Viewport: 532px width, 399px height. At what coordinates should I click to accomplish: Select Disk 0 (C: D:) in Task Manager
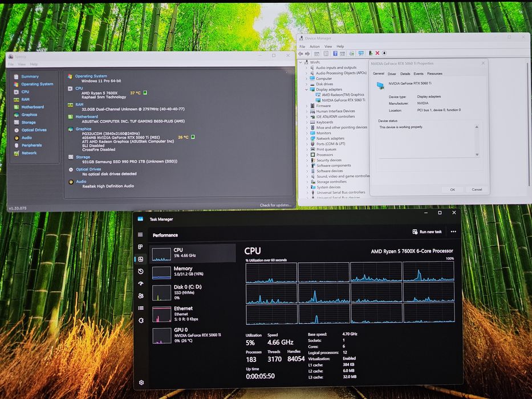click(192, 292)
